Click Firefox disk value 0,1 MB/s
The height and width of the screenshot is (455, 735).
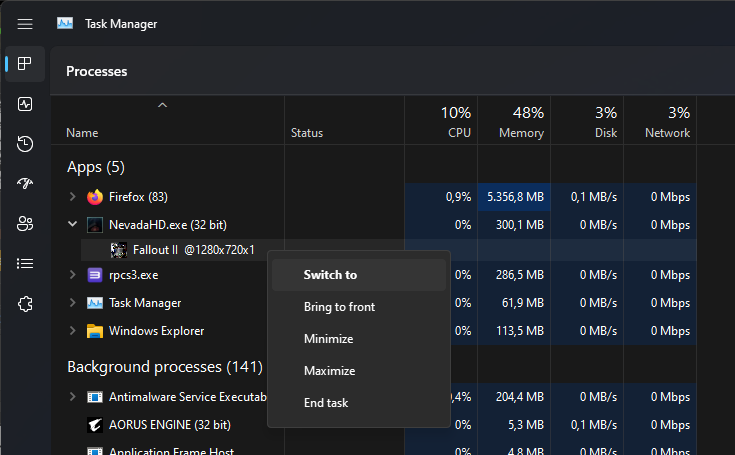[x=593, y=197]
